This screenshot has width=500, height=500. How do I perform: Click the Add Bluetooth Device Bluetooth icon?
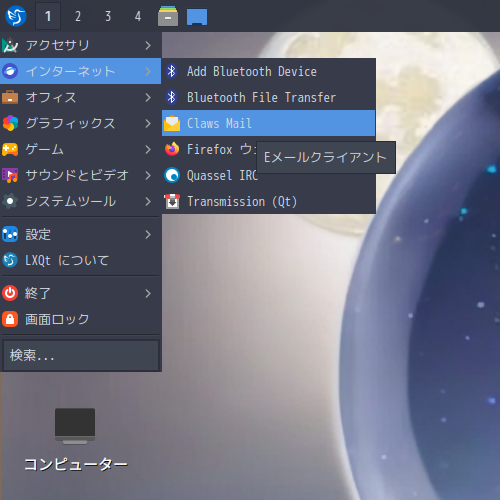[172, 71]
